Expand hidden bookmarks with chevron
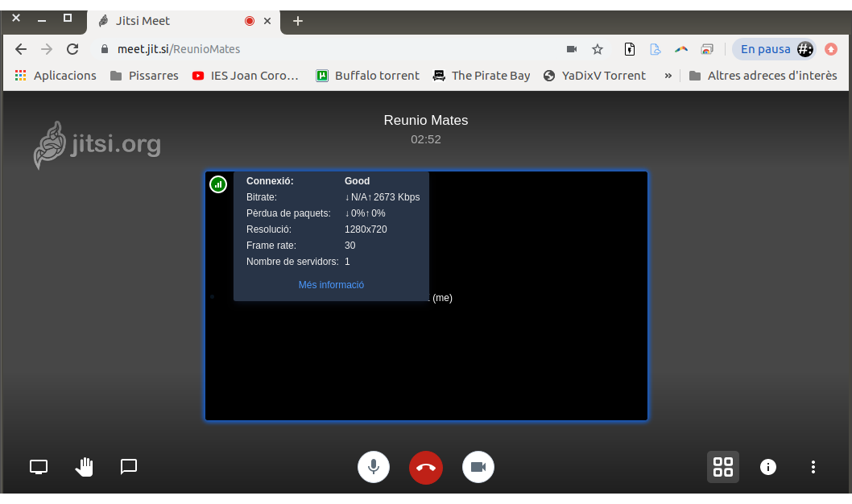 (668, 76)
